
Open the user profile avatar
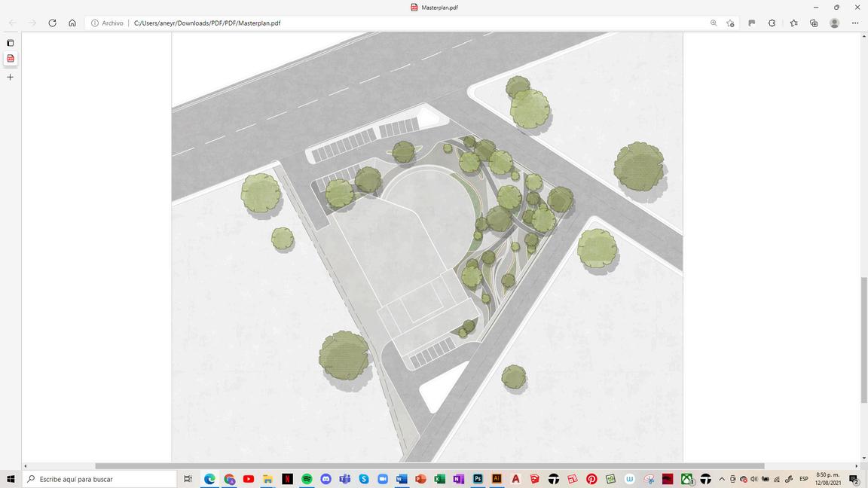click(834, 23)
